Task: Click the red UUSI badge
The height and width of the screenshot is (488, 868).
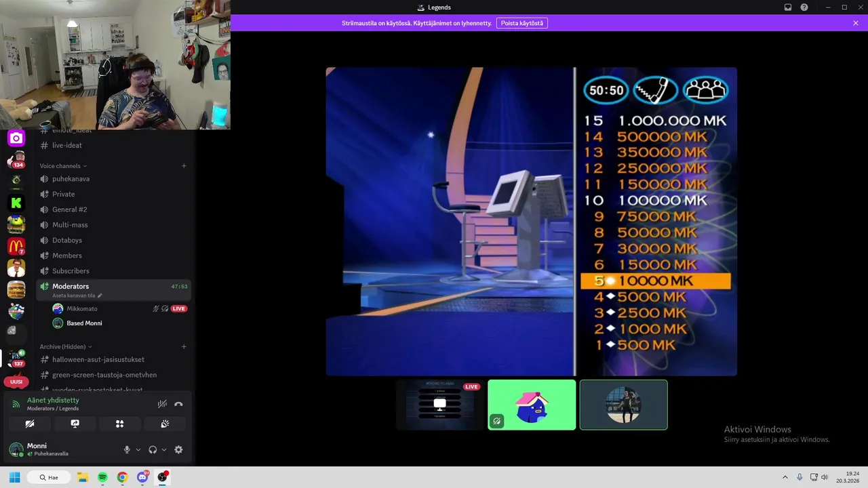Action: (x=16, y=382)
